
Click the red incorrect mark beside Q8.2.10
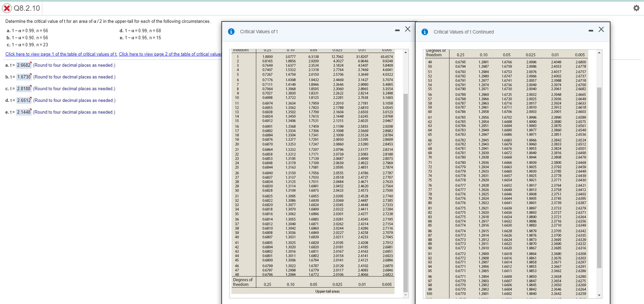[7, 8]
